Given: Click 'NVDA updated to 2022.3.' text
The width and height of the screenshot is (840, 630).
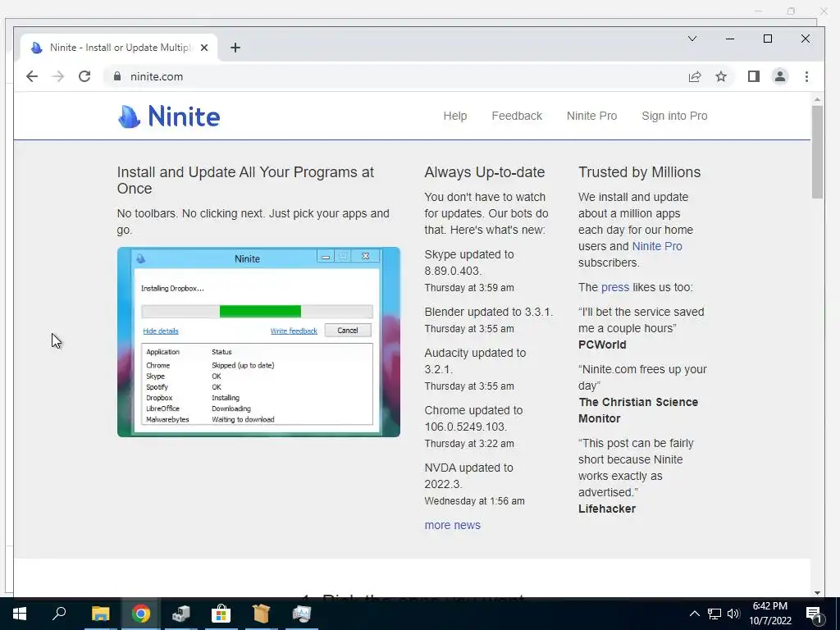Looking at the screenshot, I should point(468,476).
